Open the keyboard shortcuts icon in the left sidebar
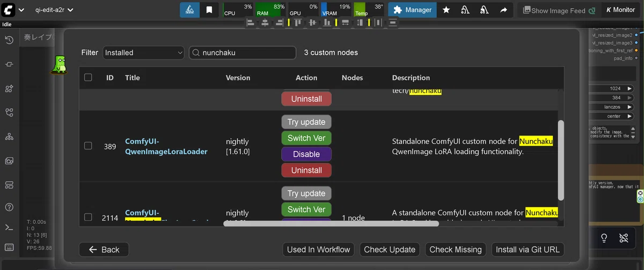The height and width of the screenshot is (270, 644). point(9,247)
